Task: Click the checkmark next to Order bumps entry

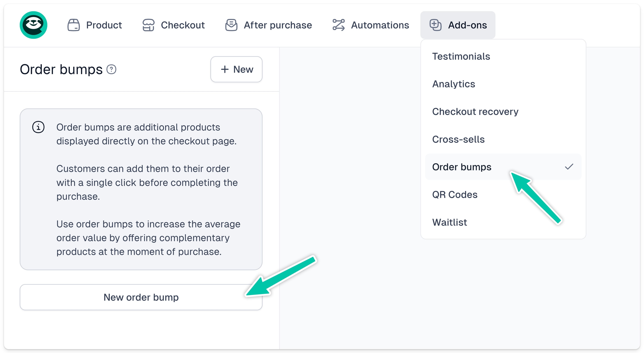Action: click(570, 167)
